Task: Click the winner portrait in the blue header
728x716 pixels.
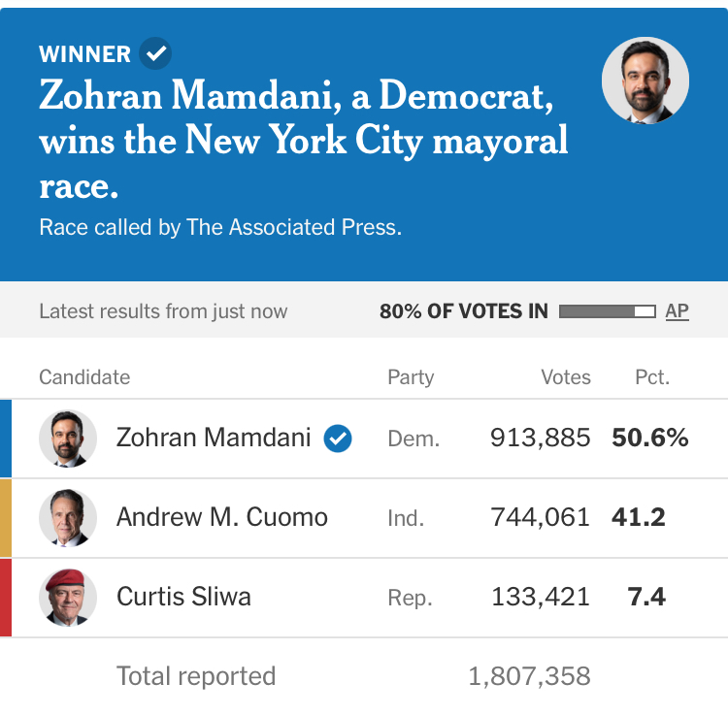Action: [x=645, y=81]
